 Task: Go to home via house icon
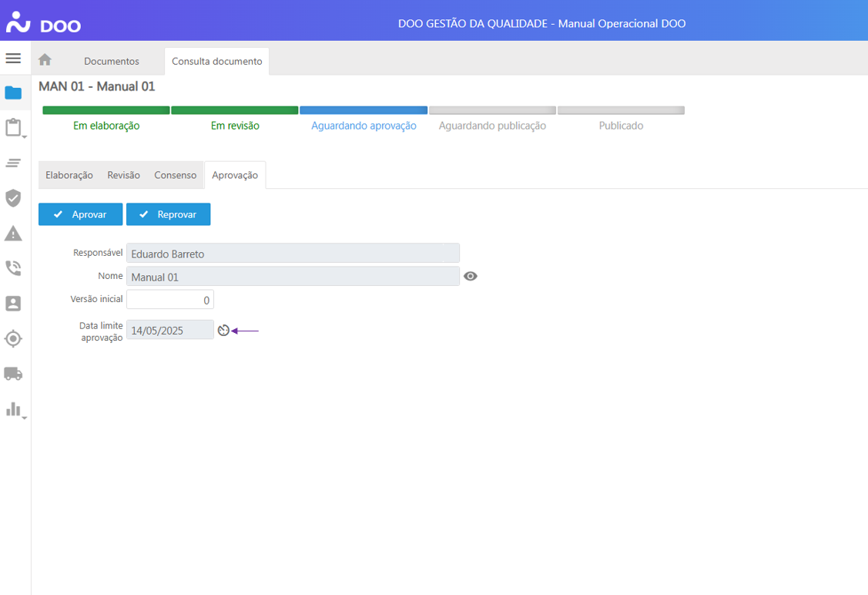pos(45,60)
